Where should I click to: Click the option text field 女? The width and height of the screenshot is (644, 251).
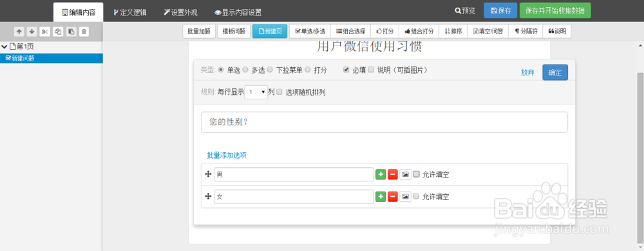click(294, 197)
